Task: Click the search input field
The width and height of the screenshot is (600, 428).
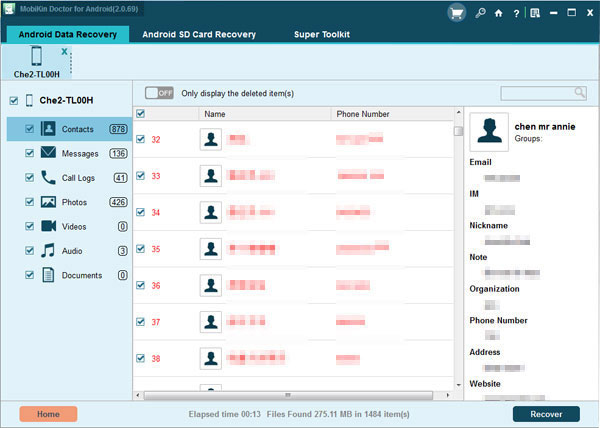Action: pyautogui.click(x=537, y=93)
